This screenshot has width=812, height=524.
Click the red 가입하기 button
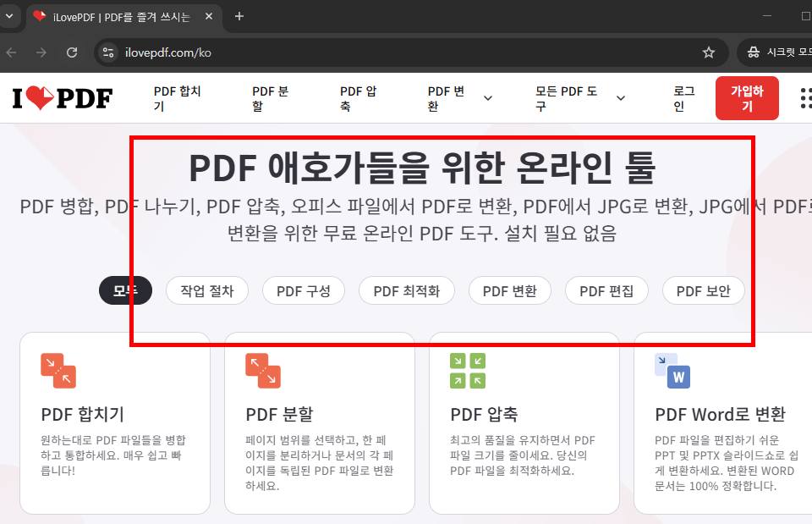(747, 97)
